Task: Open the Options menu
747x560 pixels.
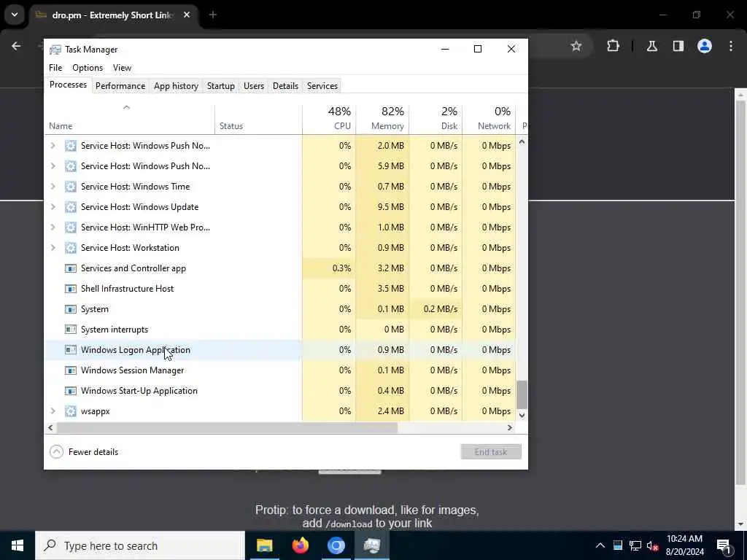Action: tap(88, 68)
